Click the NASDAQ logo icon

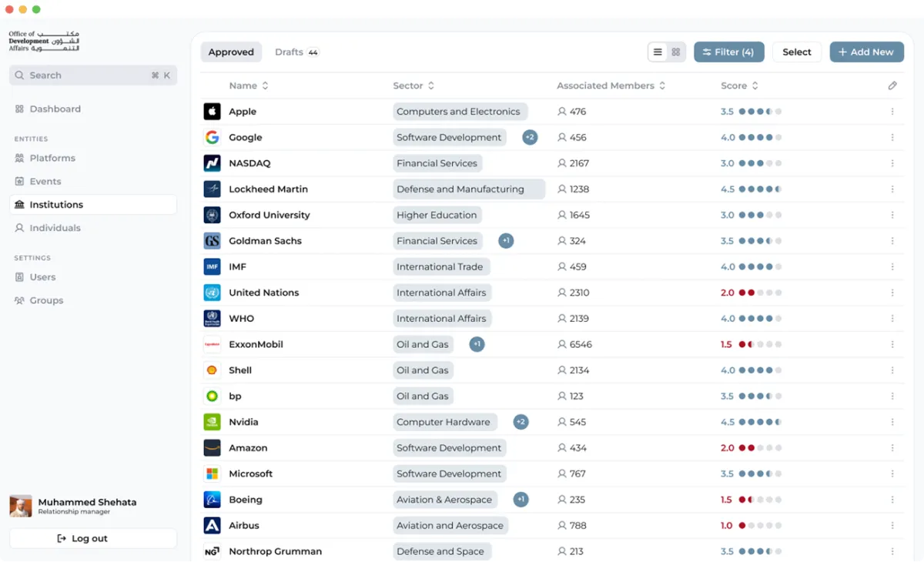212,163
